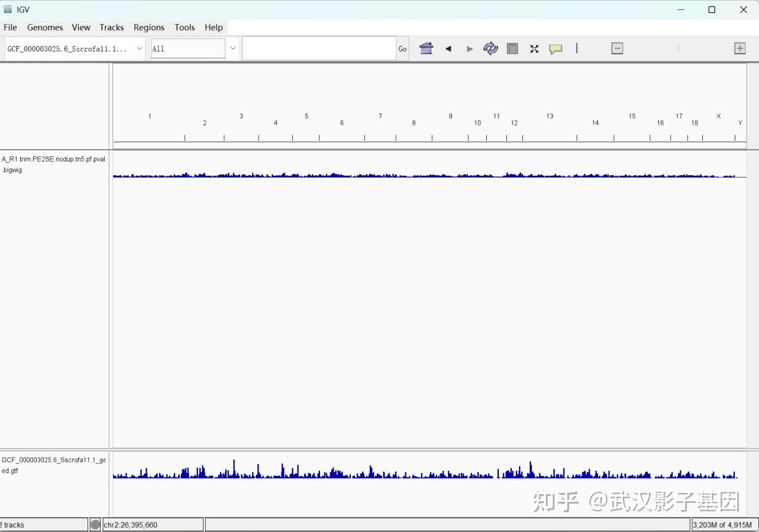The width and height of the screenshot is (759, 532).
Task: Go back to previous locus
Action: coord(448,49)
